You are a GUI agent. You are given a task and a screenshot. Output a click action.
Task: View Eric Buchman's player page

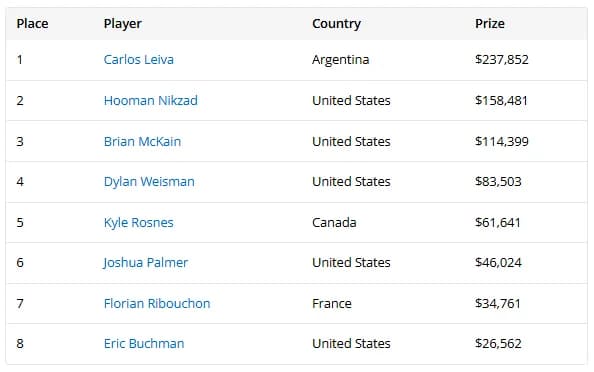point(144,344)
